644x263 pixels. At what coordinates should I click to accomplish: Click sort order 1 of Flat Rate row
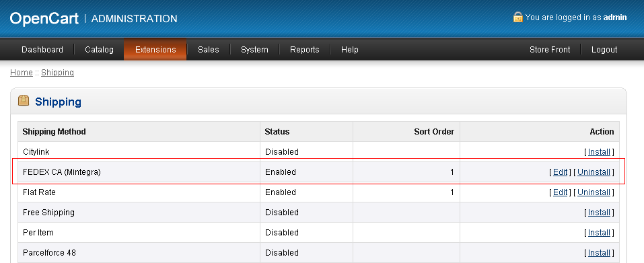tap(452, 192)
